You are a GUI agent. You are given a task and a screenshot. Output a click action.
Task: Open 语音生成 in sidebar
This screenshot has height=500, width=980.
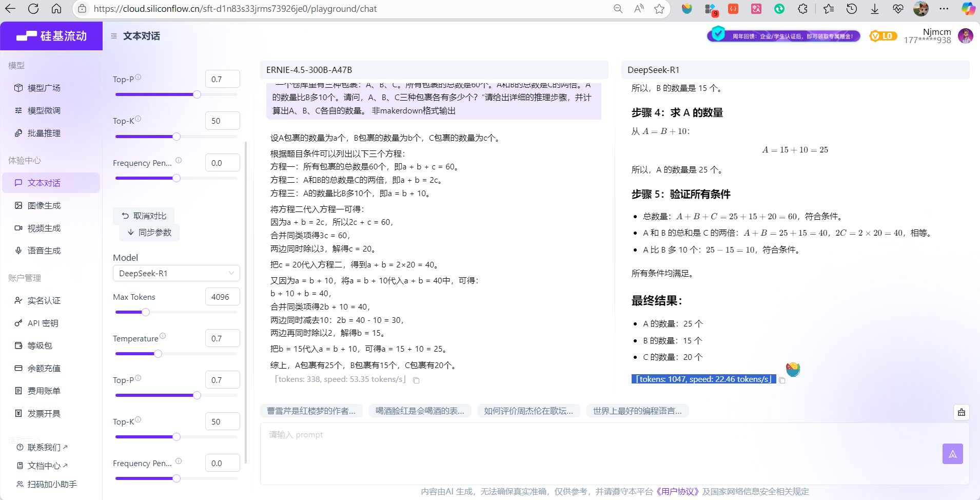pyautogui.click(x=51, y=251)
